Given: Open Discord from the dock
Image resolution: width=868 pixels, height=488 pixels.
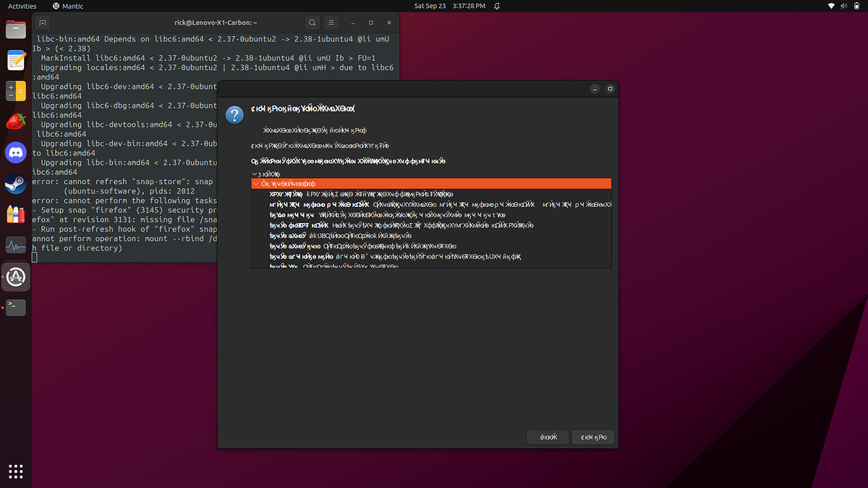Looking at the screenshot, I should tap(16, 153).
